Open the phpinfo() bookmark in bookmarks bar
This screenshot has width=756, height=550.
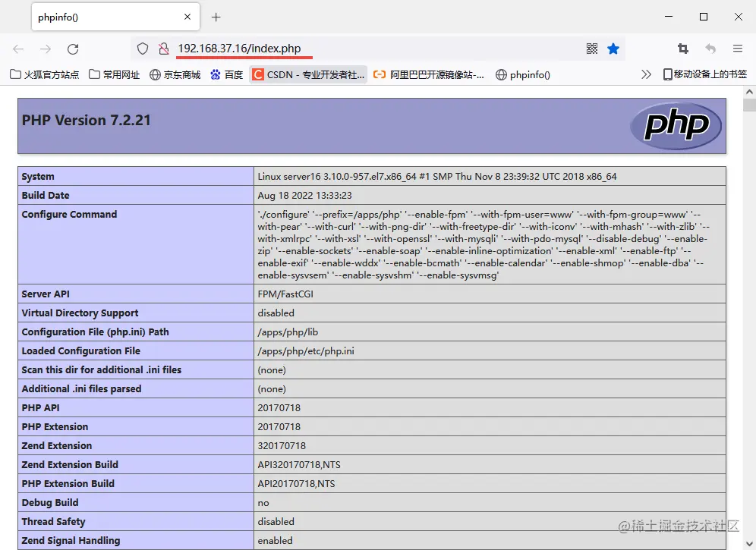click(x=523, y=74)
